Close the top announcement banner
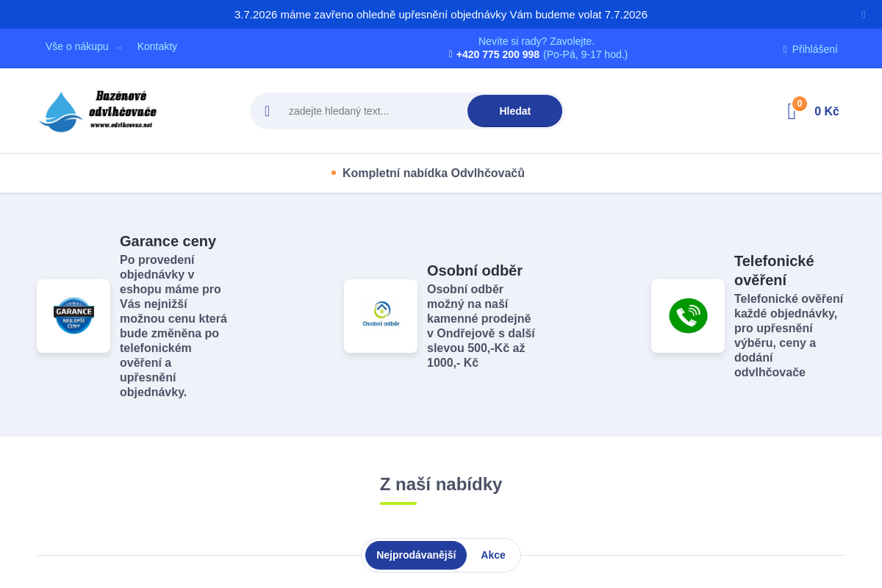The width and height of the screenshot is (882, 588). tap(864, 15)
